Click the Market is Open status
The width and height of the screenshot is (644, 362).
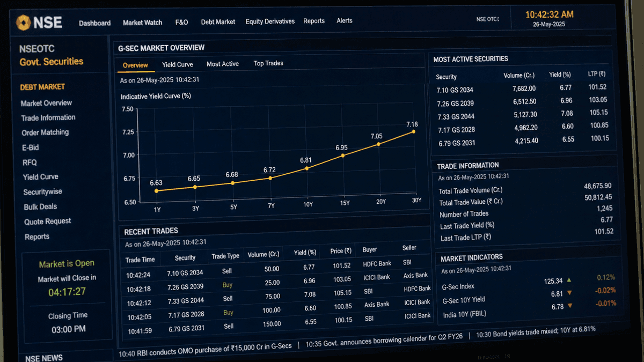(67, 264)
